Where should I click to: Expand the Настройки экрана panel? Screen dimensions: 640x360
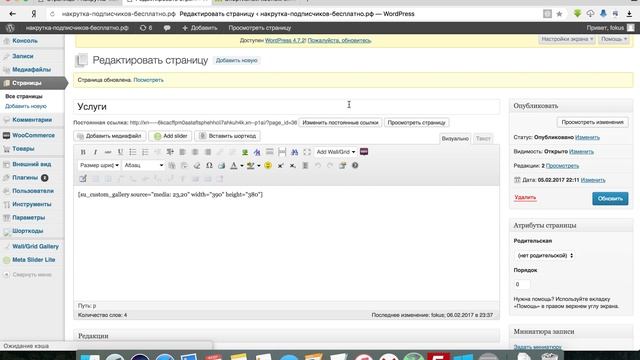pos(567,39)
